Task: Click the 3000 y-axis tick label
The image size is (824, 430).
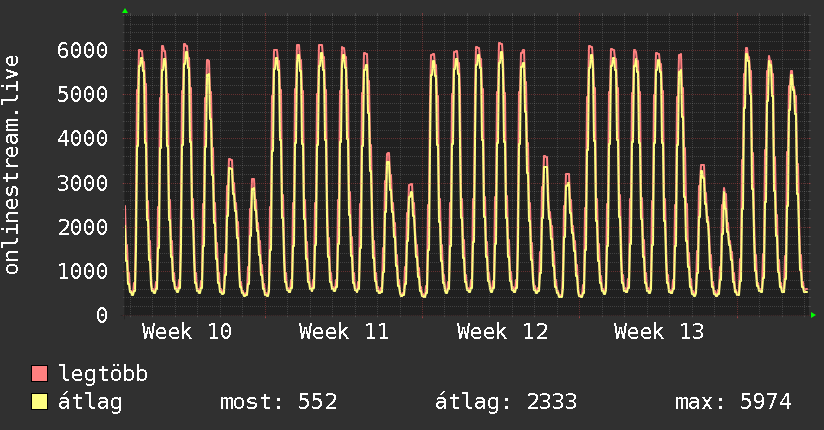Action: point(83,183)
